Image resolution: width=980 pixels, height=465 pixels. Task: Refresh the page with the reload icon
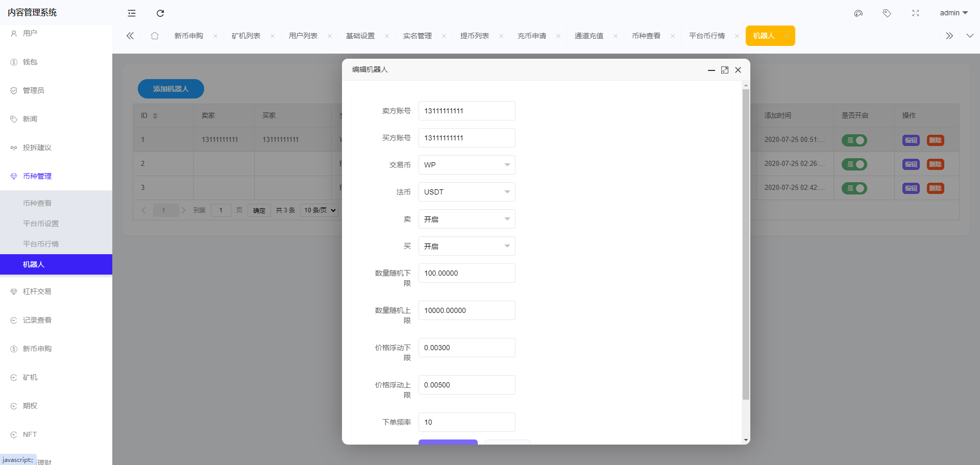[x=160, y=13]
